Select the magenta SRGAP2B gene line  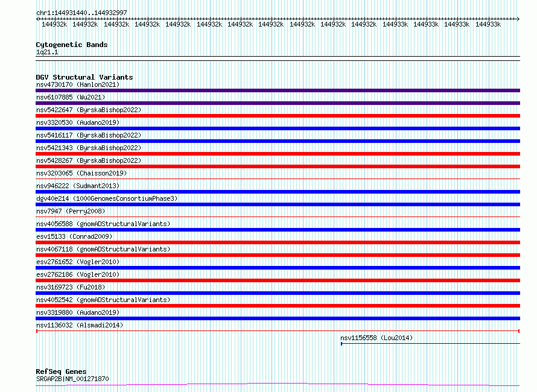click(278, 385)
